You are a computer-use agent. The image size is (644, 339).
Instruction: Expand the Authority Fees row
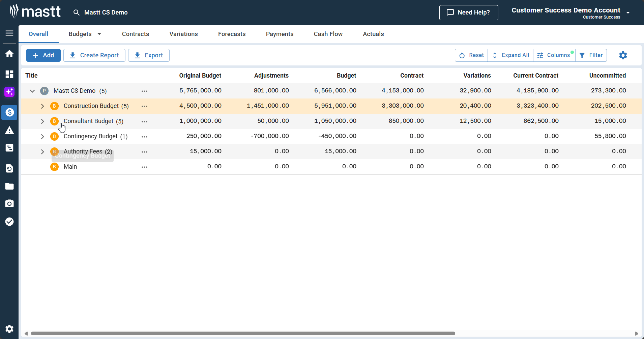point(42,152)
